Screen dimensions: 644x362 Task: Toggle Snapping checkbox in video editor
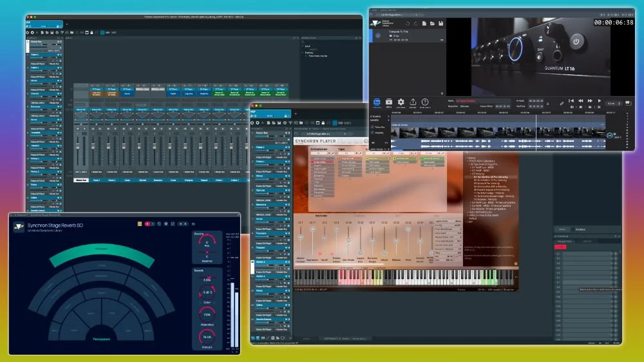(x=372, y=133)
